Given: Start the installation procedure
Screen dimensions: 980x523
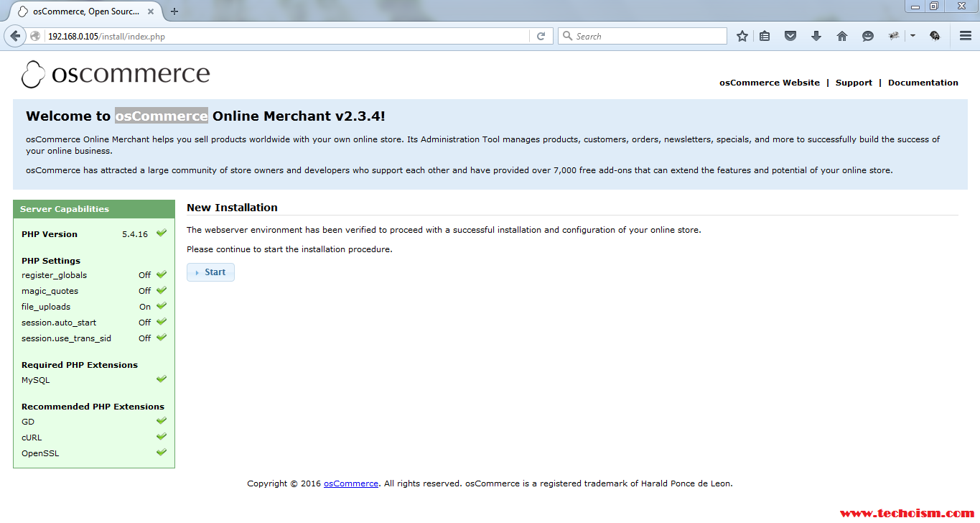Looking at the screenshot, I should [210, 272].
